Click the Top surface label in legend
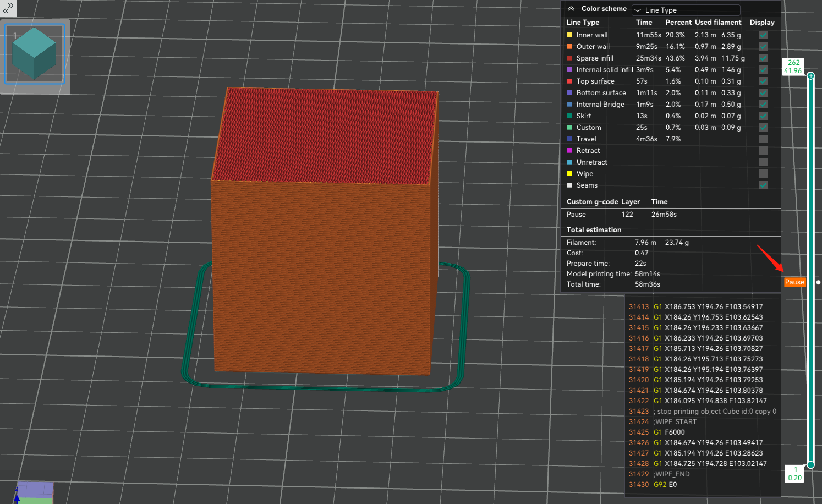 595,81
